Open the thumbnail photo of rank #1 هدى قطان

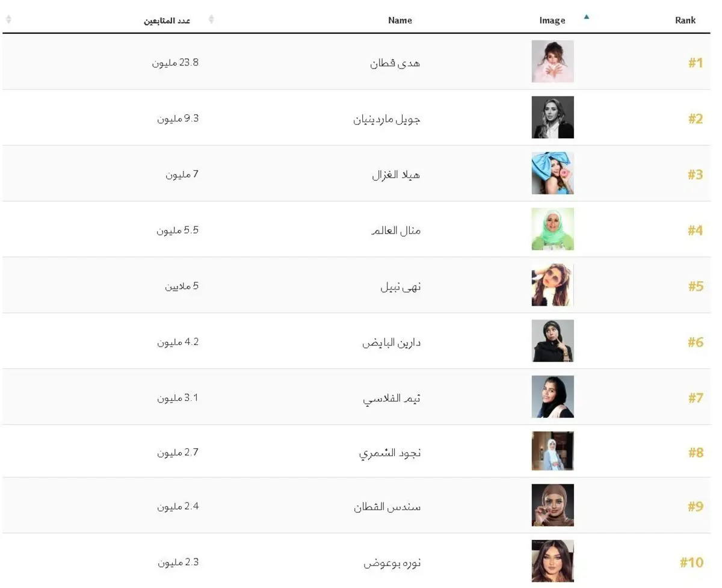[x=552, y=61]
